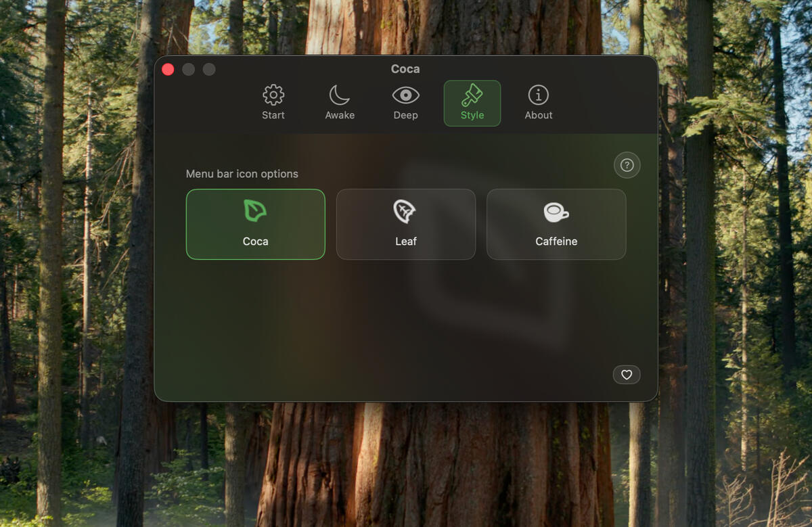Screen dimensions: 812x527
Task: Select the Coca menu bar icon style
Action: [x=255, y=224]
